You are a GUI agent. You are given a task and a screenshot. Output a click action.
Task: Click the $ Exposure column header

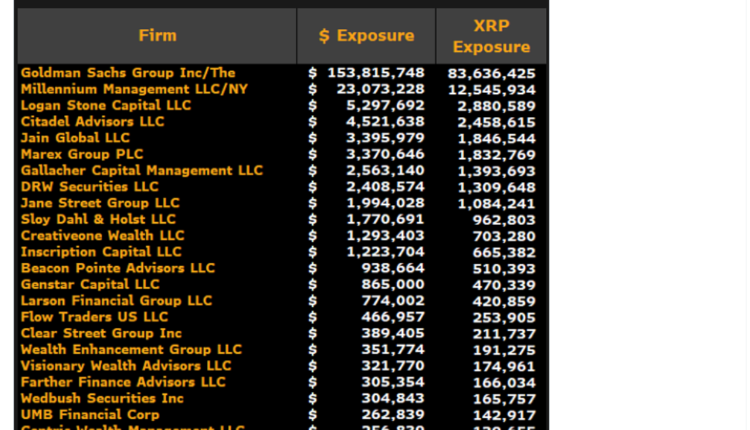coord(366,36)
